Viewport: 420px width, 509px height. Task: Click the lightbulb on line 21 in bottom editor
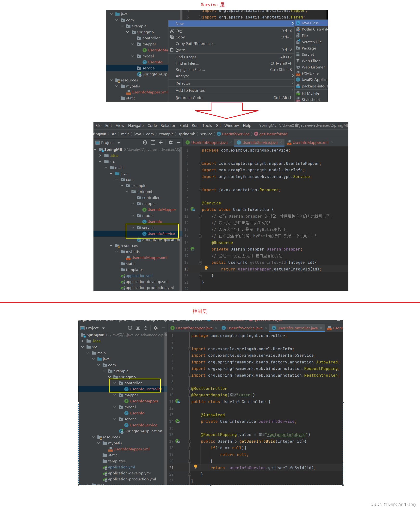pyautogui.click(x=196, y=467)
